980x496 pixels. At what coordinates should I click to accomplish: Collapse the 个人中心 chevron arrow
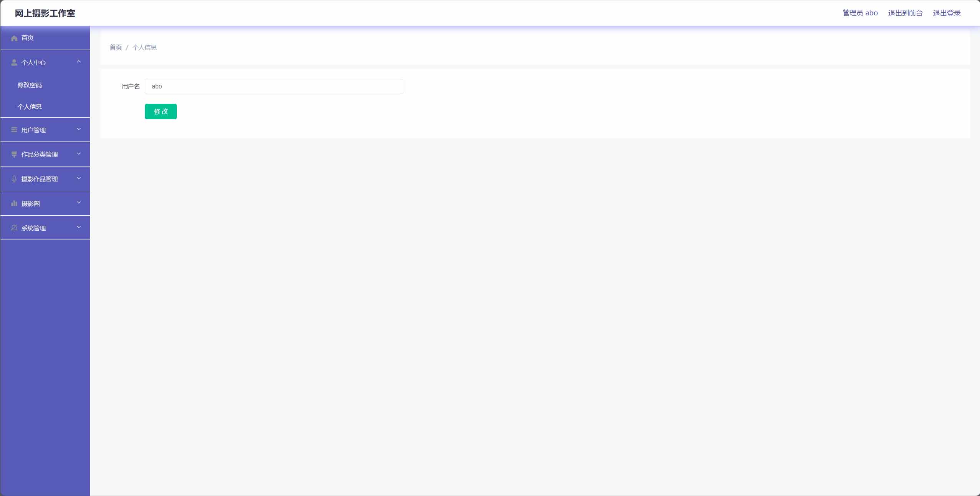coord(79,62)
